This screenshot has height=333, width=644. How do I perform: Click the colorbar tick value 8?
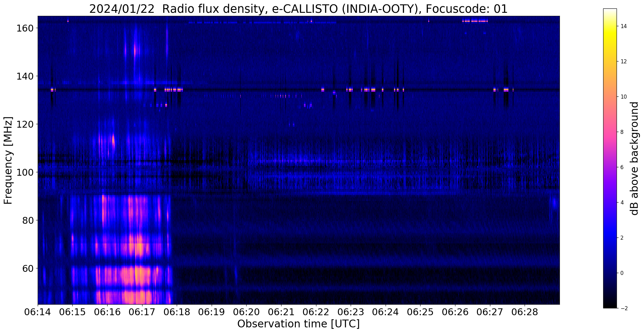point(622,132)
